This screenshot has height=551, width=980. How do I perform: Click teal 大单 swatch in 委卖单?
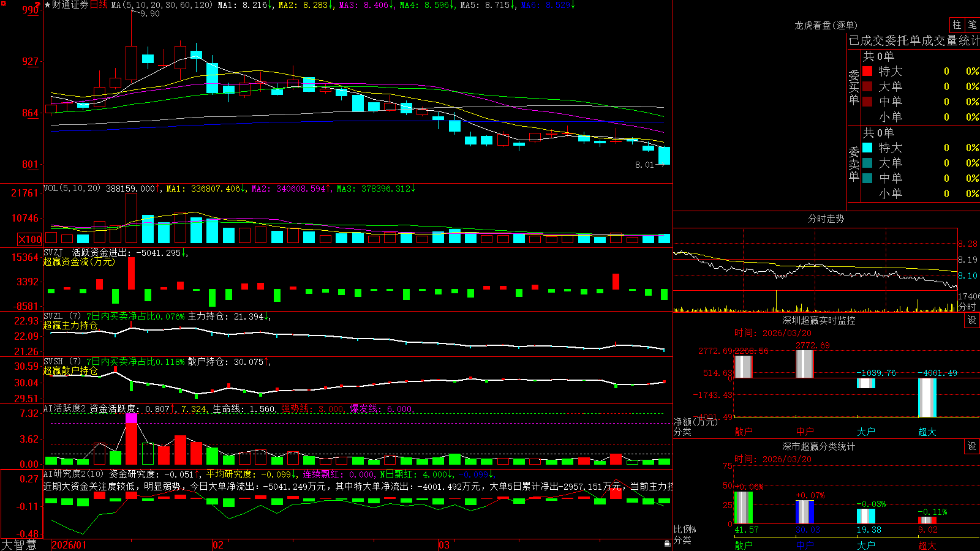867,163
